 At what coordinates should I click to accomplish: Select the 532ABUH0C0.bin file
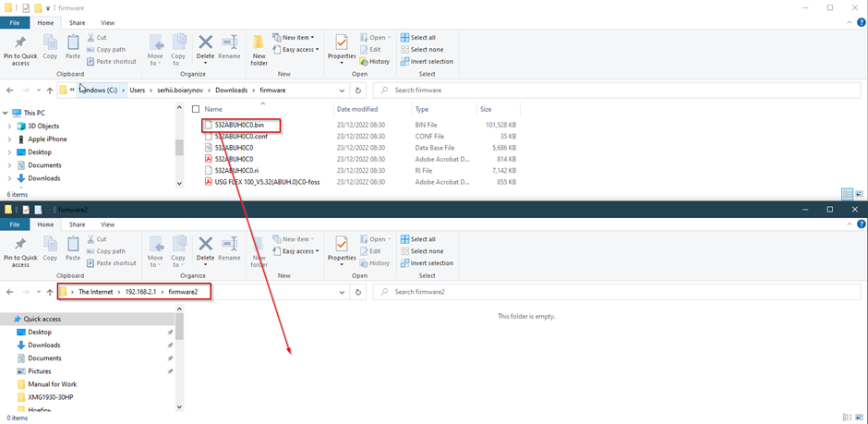click(239, 124)
